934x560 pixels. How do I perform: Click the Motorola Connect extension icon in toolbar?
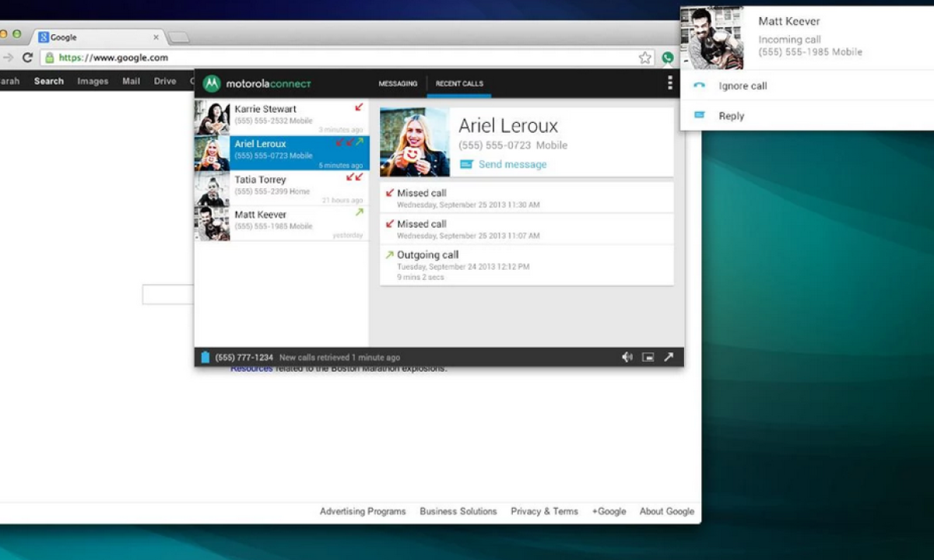click(x=667, y=58)
